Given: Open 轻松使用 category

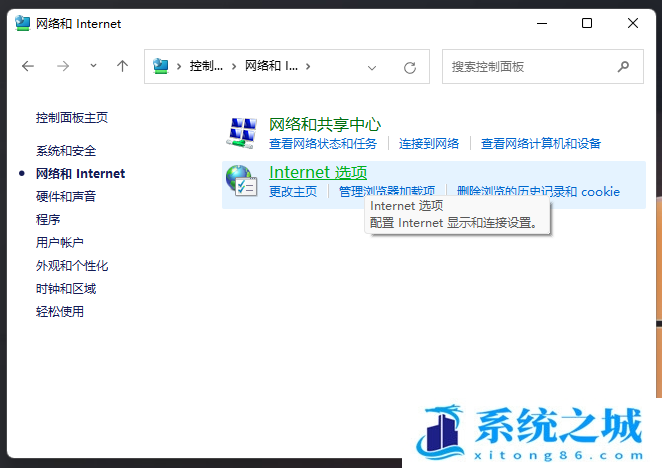Looking at the screenshot, I should pyautogui.click(x=60, y=312).
